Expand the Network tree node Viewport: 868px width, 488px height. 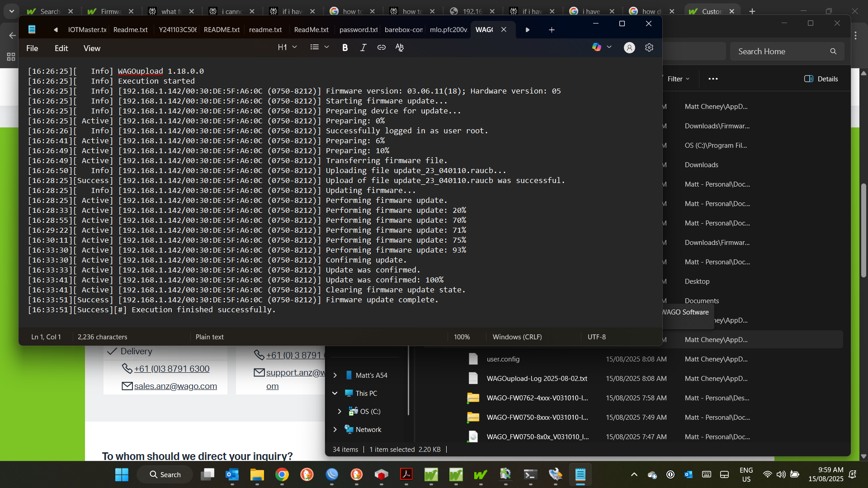335,429
